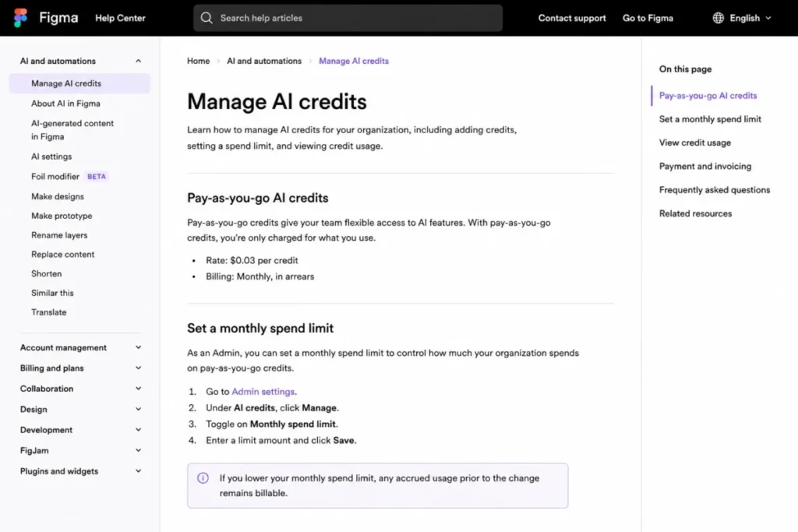Open Contact support link

point(572,18)
